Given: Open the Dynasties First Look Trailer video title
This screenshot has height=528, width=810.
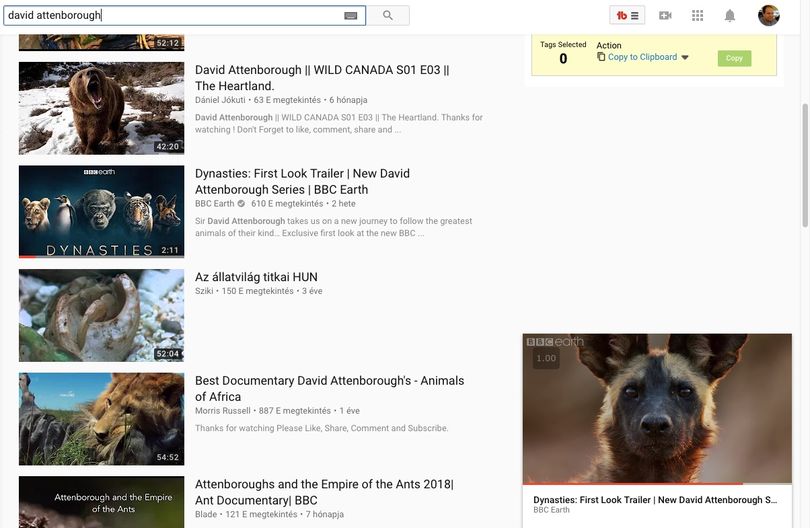Looking at the screenshot, I should coord(302,181).
